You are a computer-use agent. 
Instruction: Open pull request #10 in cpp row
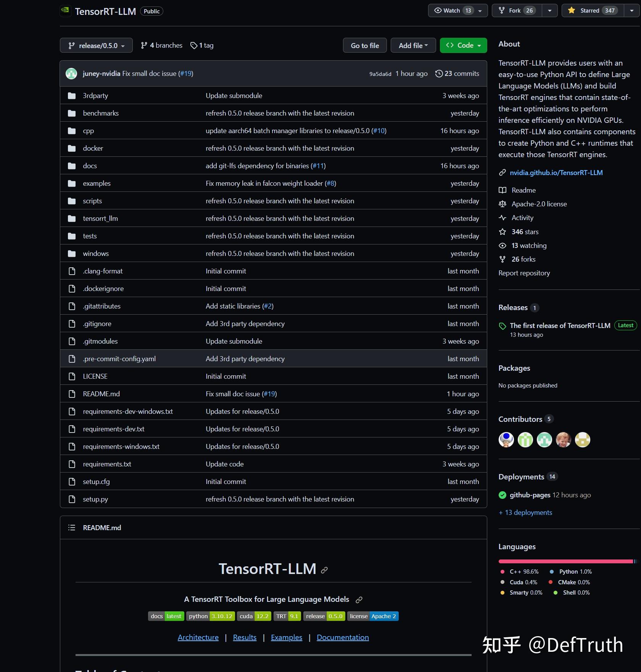379,131
